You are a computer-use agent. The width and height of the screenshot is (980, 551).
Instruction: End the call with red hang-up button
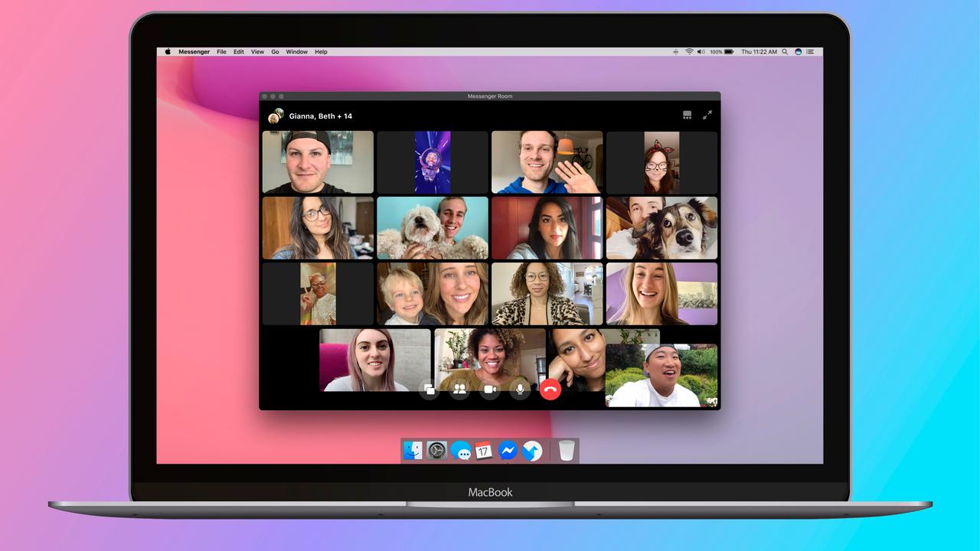[x=550, y=390]
